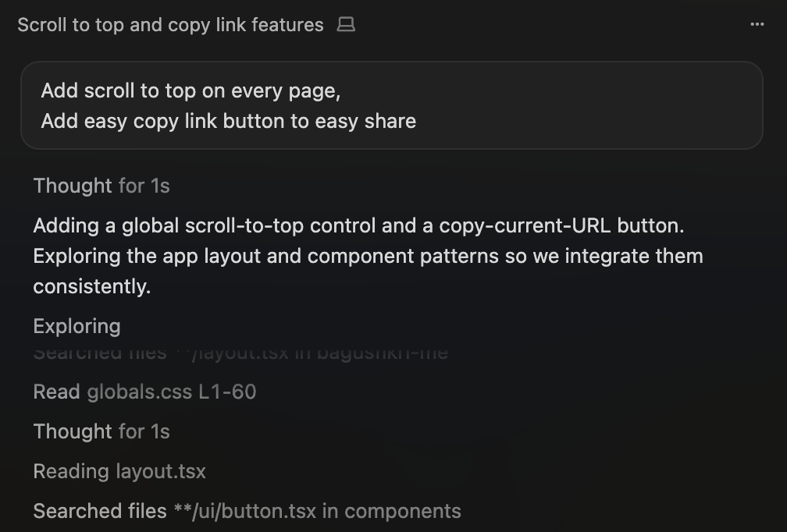Click the line 'Add scroll to top on every page,'
Image resolution: width=787 pixels, height=532 pixels.
pos(191,90)
